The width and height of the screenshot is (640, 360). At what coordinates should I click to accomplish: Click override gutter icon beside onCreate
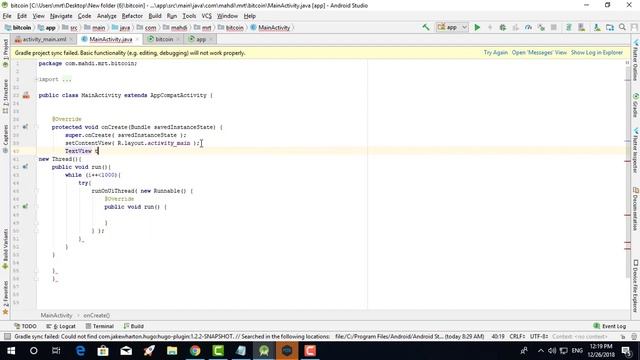tap(25, 127)
